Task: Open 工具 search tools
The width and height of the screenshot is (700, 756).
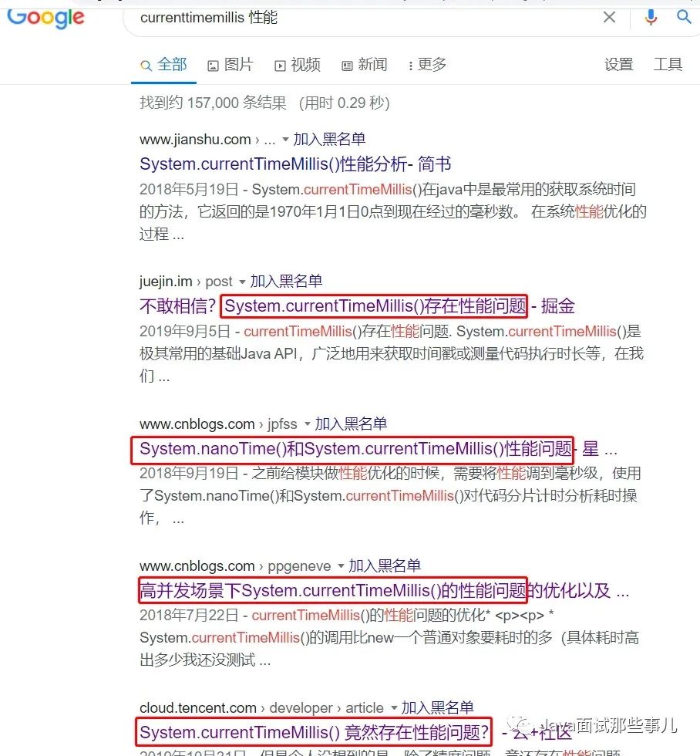Action: pyautogui.click(x=668, y=65)
